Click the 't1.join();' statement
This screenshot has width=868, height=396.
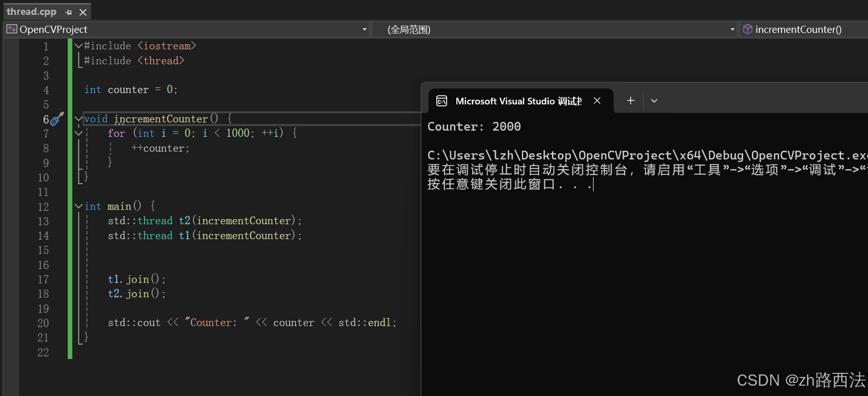[137, 279]
